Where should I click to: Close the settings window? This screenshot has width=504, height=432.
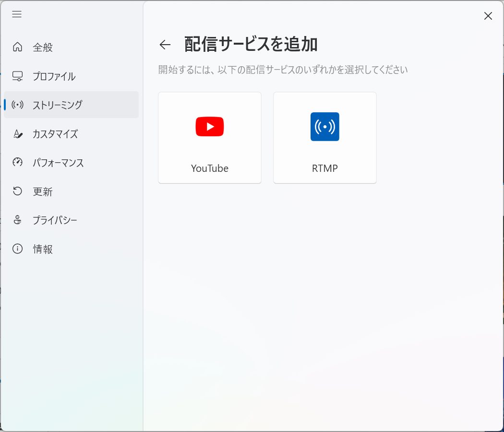coord(488,16)
